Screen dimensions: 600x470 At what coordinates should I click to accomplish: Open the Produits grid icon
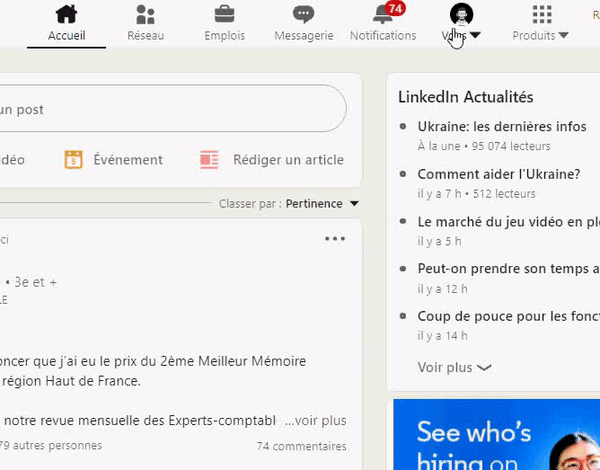coord(542,15)
